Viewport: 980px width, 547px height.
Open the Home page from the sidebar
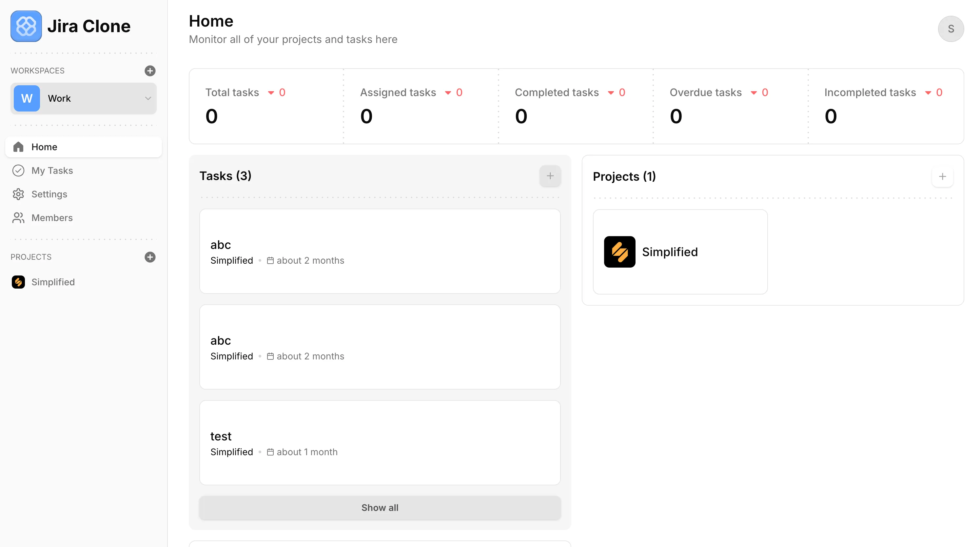coord(44,147)
